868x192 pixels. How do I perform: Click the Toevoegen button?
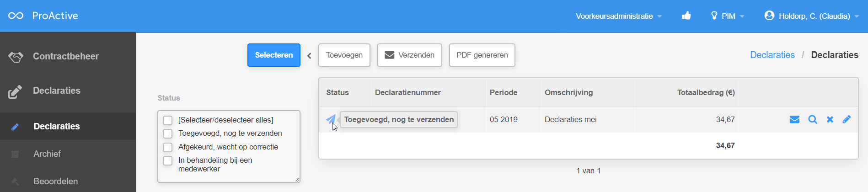tap(344, 55)
